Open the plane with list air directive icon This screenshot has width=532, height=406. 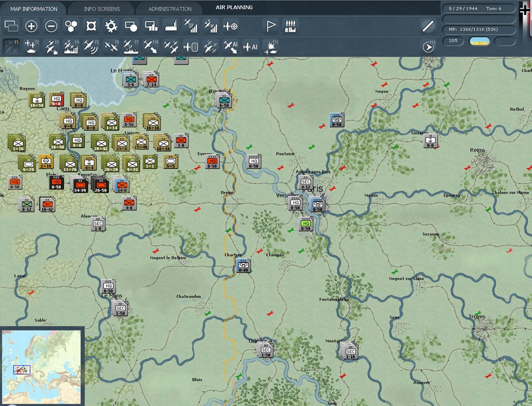(191, 47)
